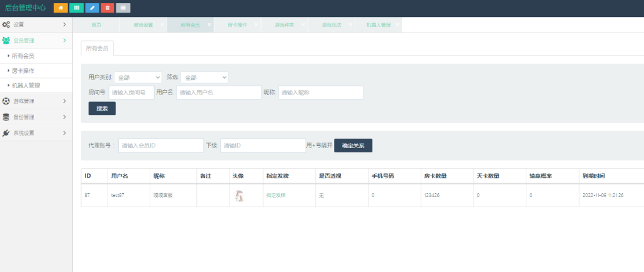Click the users icon beside 会员管理
Image resolution: width=644 pixels, height=272 pixels.
[x=6, y=40]
